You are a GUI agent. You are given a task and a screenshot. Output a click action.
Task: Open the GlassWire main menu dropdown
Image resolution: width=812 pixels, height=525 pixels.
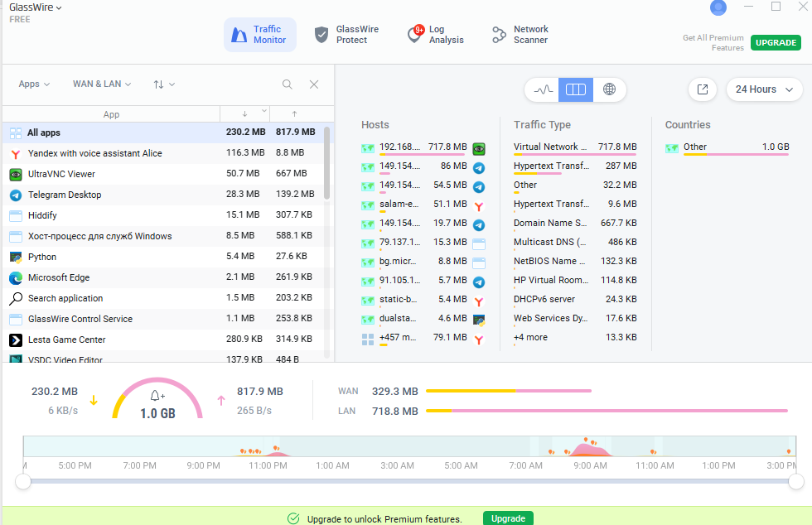[35, 7]
